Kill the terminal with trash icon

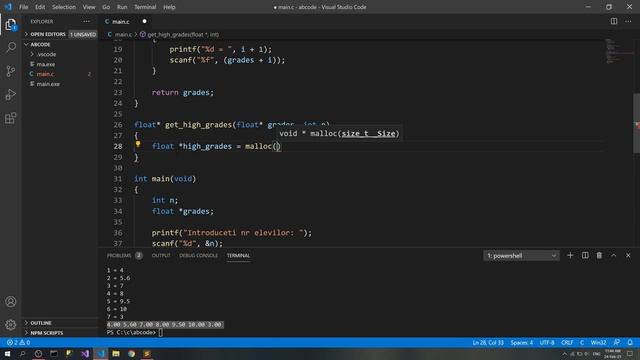pos(599,256)
